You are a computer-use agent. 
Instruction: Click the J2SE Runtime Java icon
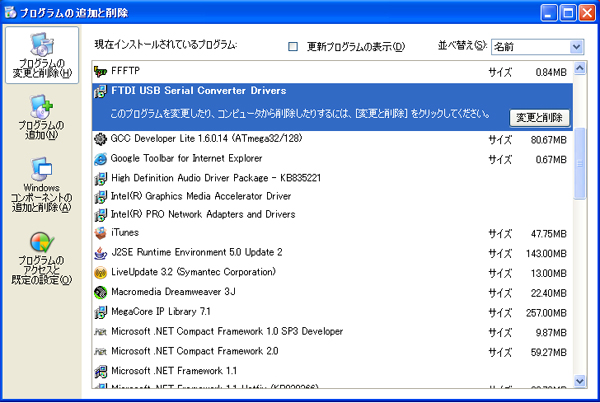click(100, 253)
